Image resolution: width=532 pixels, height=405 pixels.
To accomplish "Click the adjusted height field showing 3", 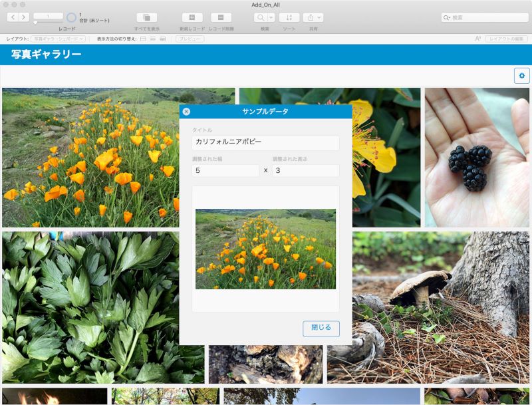I will 305,170.
